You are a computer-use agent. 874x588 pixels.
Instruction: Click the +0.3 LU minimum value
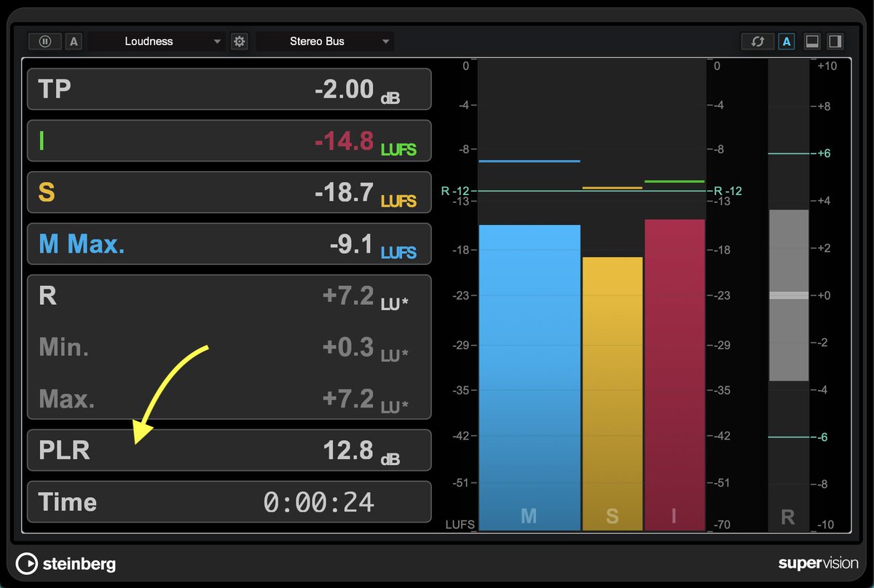tap(366, 349)
